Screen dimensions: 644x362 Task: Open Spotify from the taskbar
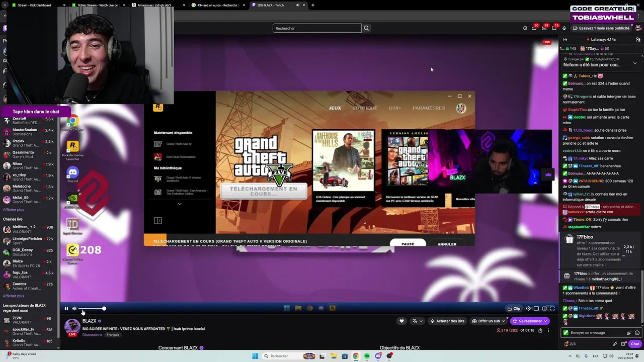coord(367,356)
